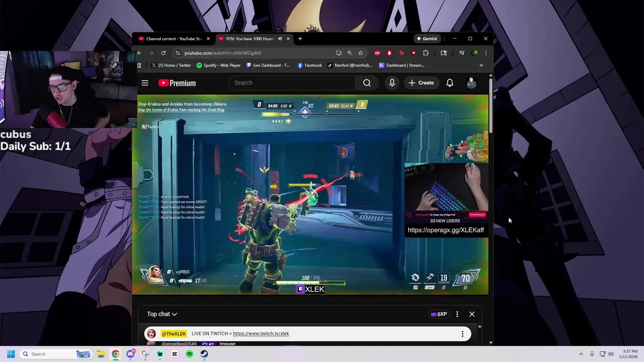Image resolution: width=644 pixels, height=362 pixels.
Task: Open YouTube notifications bell
Action: tap(450, 83)
